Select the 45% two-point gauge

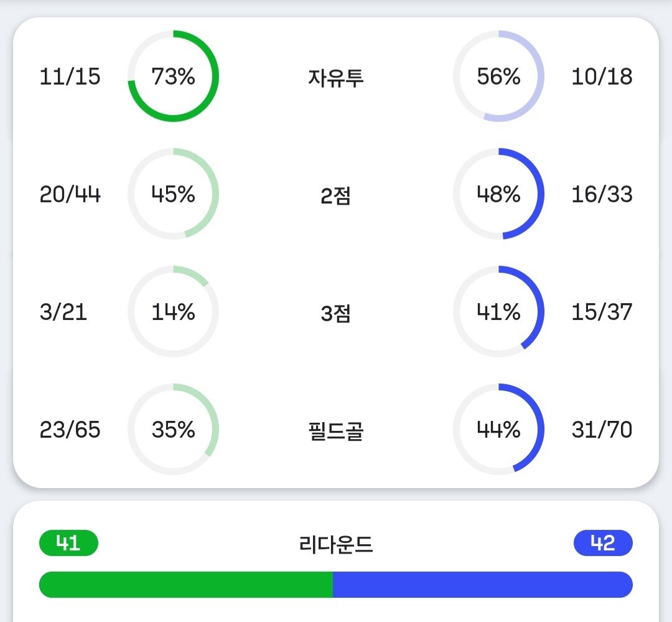tap(173, 194)
